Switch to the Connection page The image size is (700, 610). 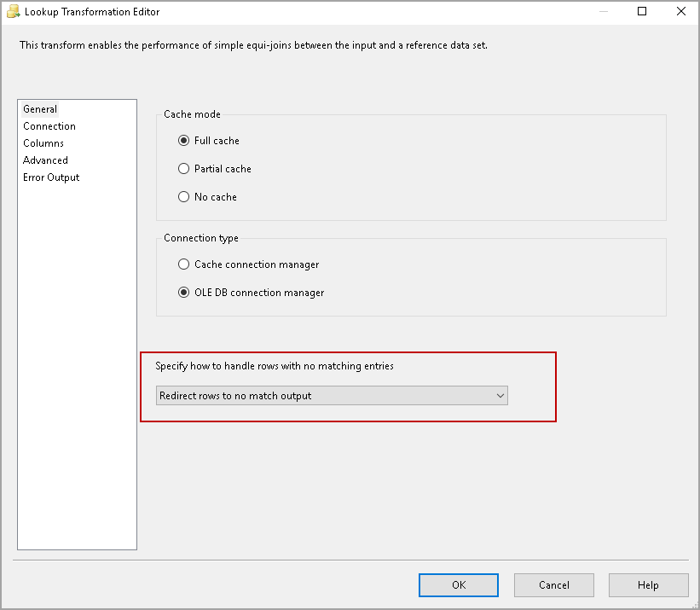click(49, 126)
